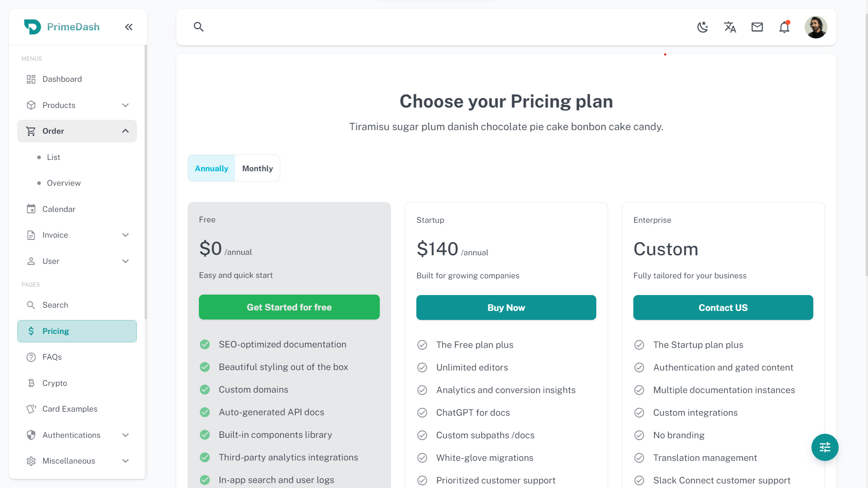Screen dimensions: 868x488
Task: Go to FAQs page in sidebar
Action: pos(52,357)
